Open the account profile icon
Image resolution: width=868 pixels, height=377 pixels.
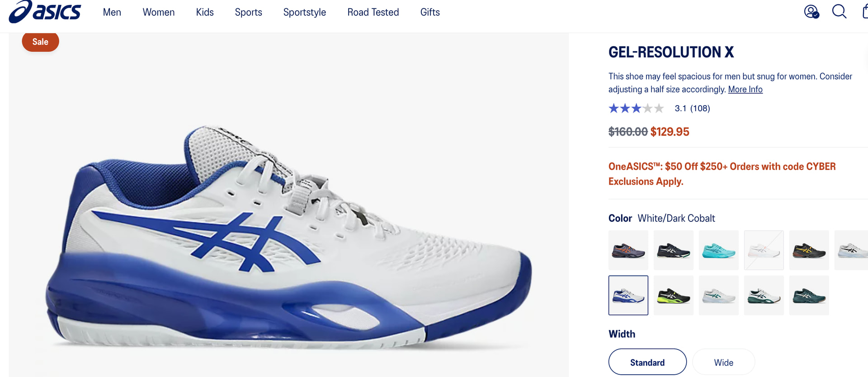(811, 11)
